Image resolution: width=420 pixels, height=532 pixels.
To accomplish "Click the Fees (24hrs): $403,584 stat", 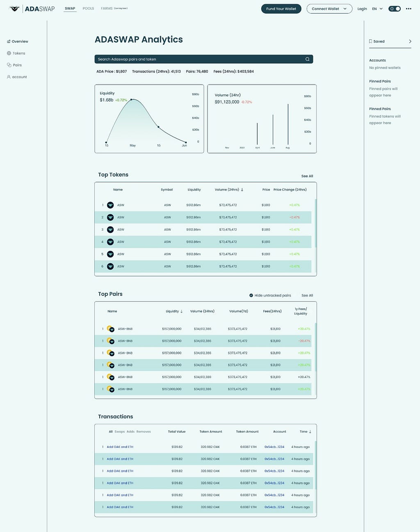I will [x=234, y=71].
